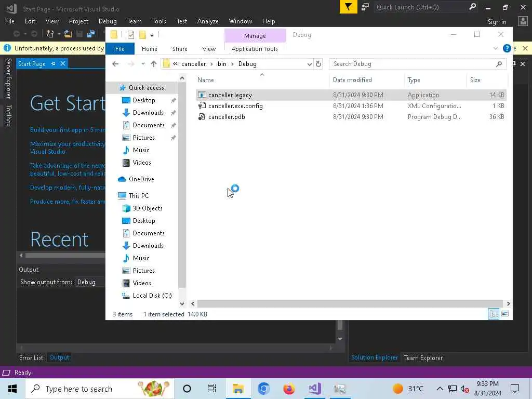Click the File Explorer help icon
This screenshot has height=399, width=532.
pyautogui.click(x=507, y=48)
